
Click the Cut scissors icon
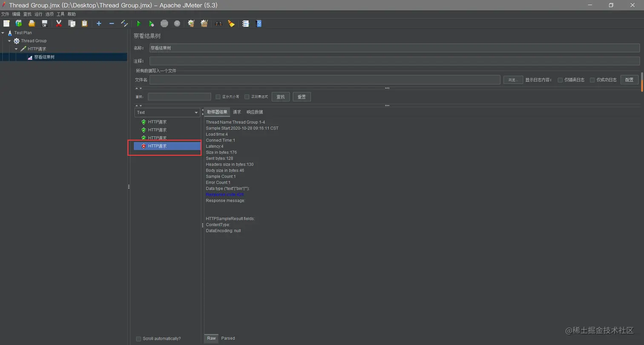(59, 23)
